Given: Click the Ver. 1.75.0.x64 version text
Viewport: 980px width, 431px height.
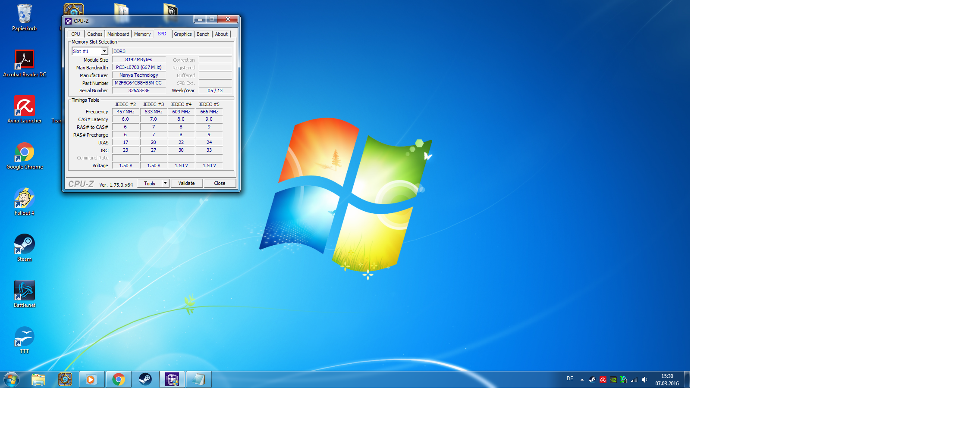Looking at the screenshot, I should coord(116,185).
